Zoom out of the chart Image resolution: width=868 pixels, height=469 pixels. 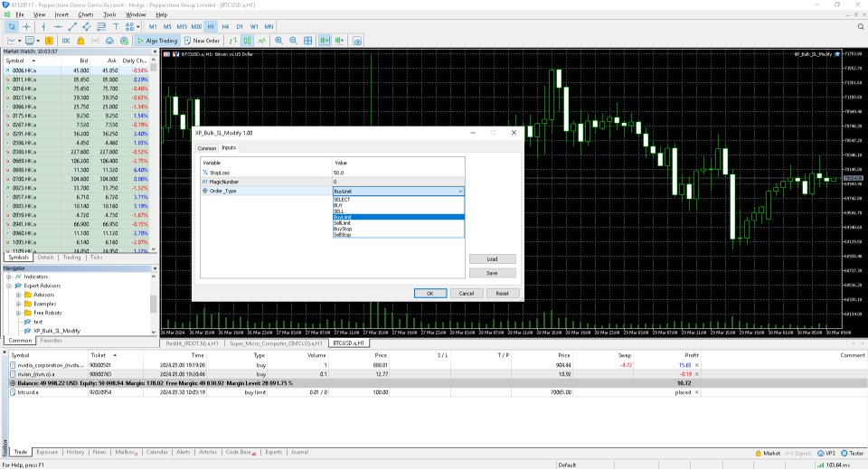click(293, 41)
